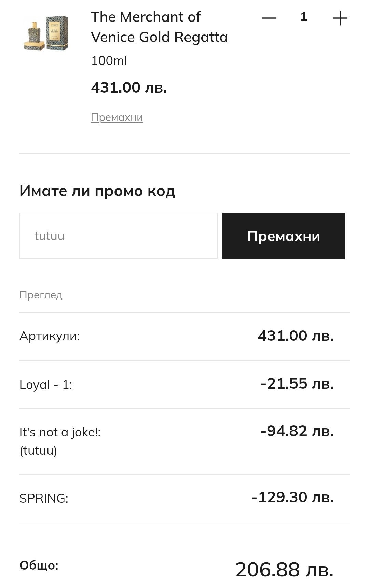Image resolution: width=369 pixels, height=588 pixels.
Task: Click the 100ml size label
Action: pyautogui.click(x=109, y=61)
